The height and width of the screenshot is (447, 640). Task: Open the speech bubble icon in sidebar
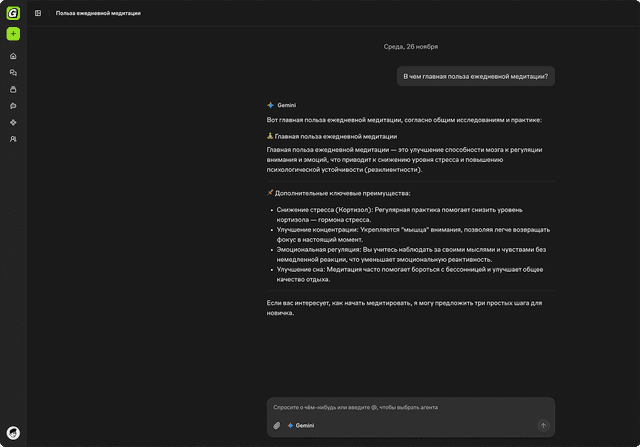pyautogui.click(x=13, y=106)
